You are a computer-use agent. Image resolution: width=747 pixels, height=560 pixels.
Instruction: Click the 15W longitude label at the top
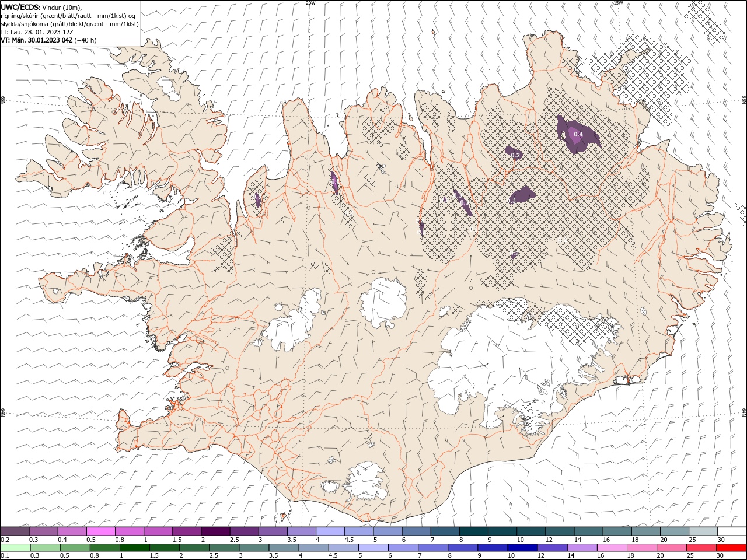pos(618,3)
